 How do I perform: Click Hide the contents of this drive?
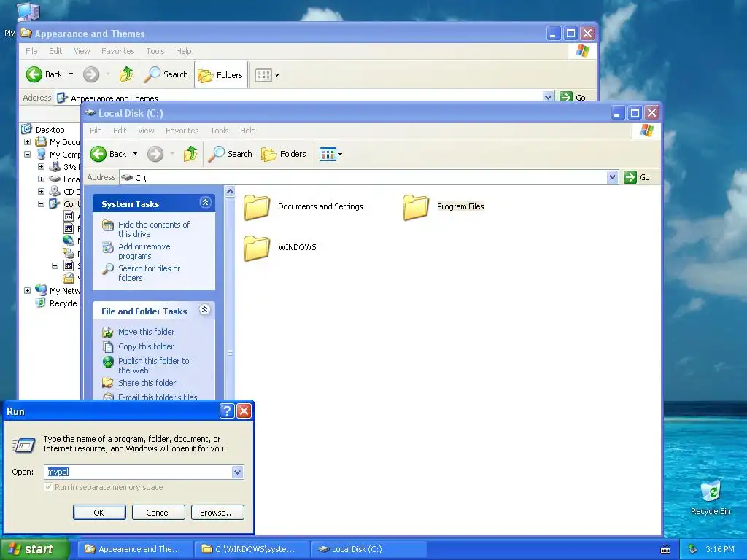tap(153, 229)
